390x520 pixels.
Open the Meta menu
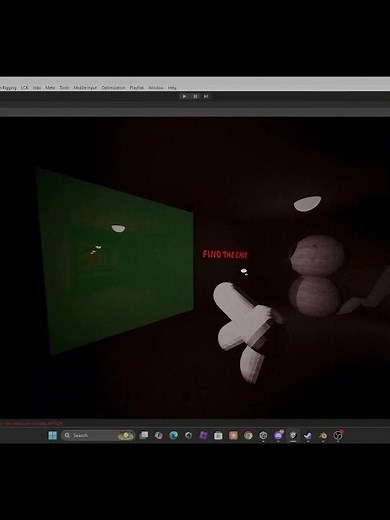(50, 88)
